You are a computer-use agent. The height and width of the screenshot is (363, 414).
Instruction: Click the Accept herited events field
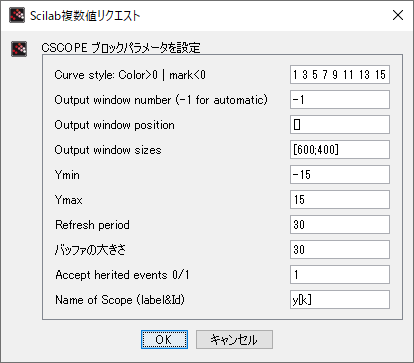pos(340,275)
